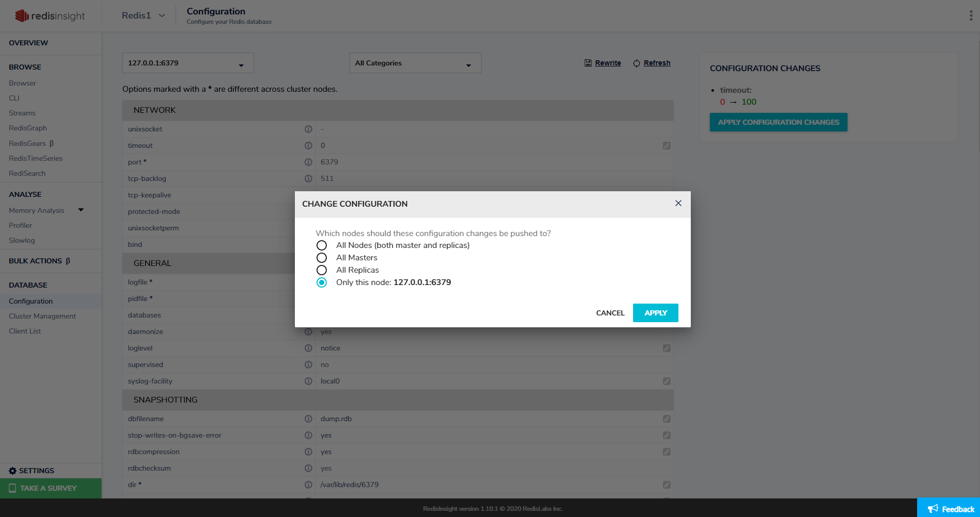Image resolution: width=980 pixels, height=517 pixels.
Task: Click the edit pencil for dbfilename
Action: 667,419
